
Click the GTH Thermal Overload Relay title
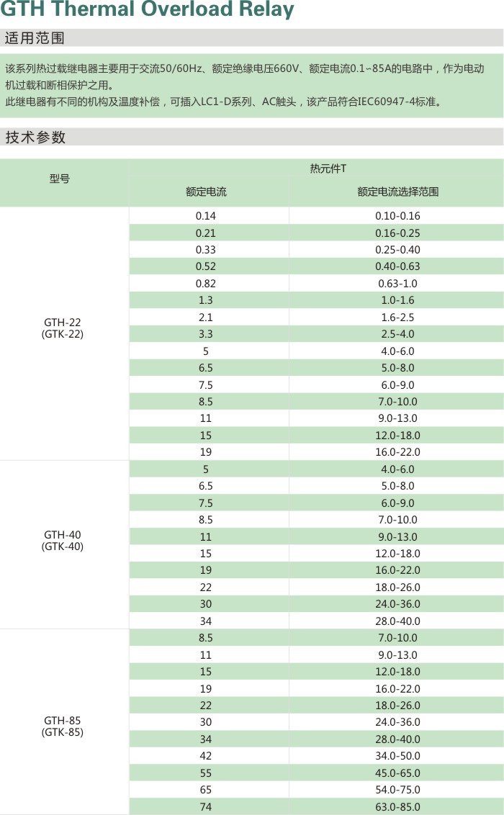point(148,10)
